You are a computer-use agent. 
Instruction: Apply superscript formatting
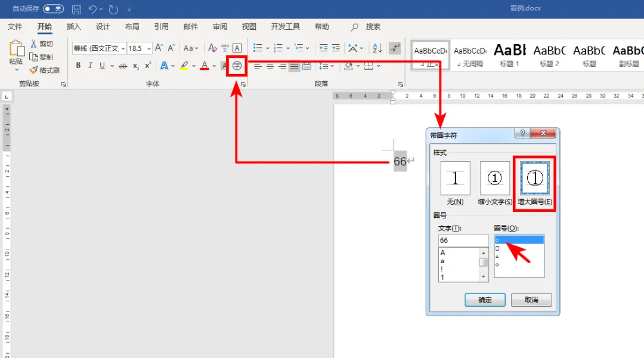tap(148, 66)
